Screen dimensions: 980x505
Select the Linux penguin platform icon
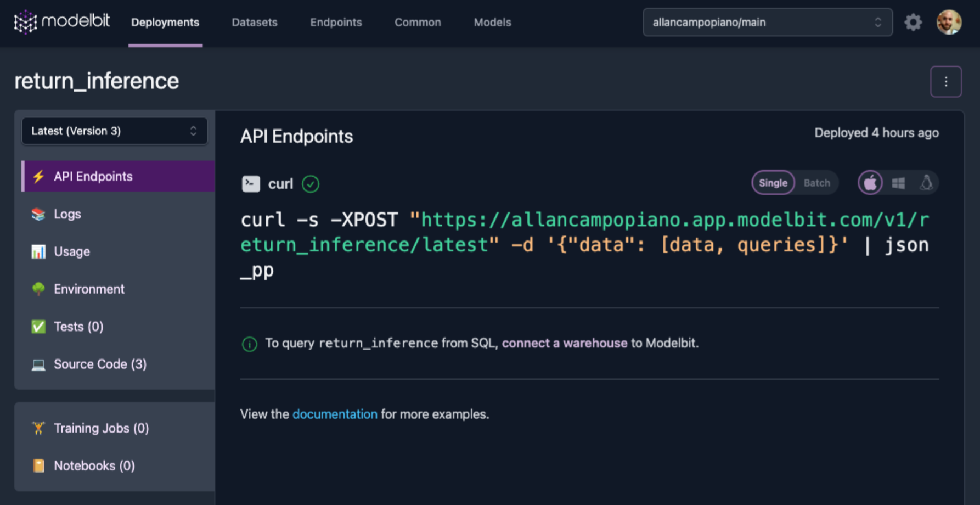926,183
